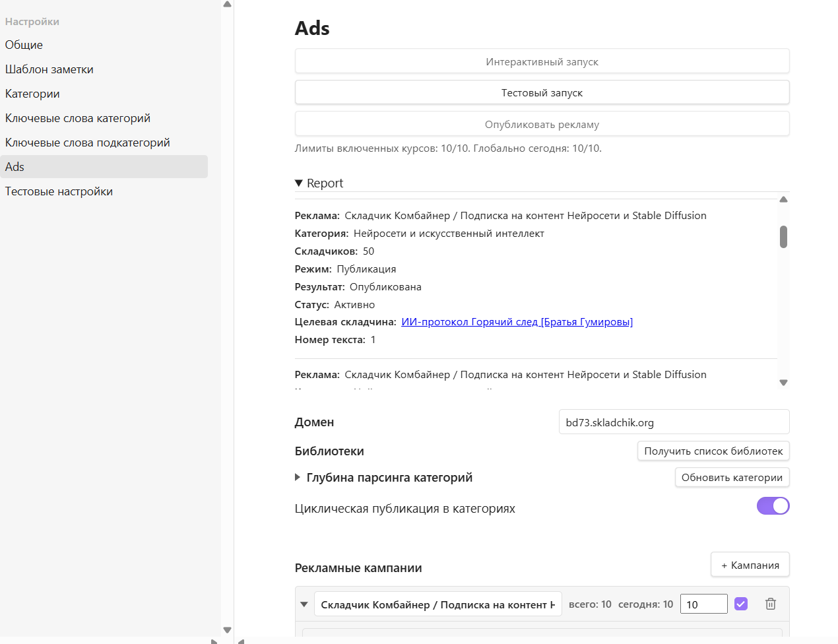Focus the Домен input field
This screenshot has width=838, height=644.
click(x=674, y=422)
